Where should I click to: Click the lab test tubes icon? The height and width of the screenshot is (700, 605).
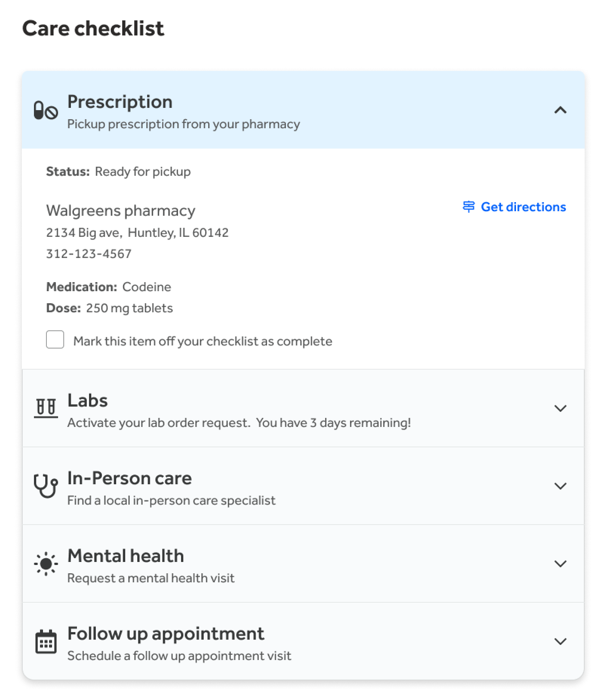[46, 408]
